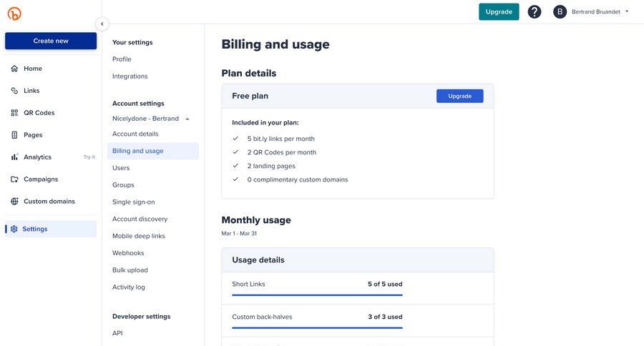Click the 'Short Links' label
The width and height of the screenshot is (644, 346).
(248, 284)
